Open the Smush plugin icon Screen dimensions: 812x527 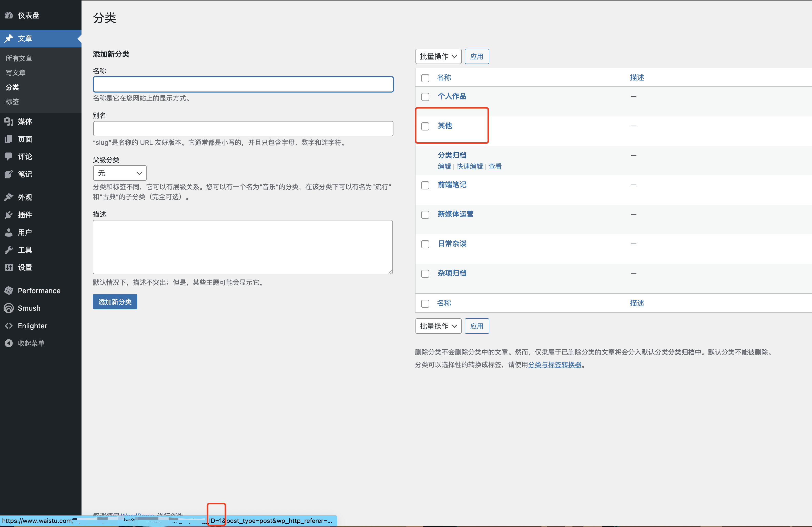8,308
